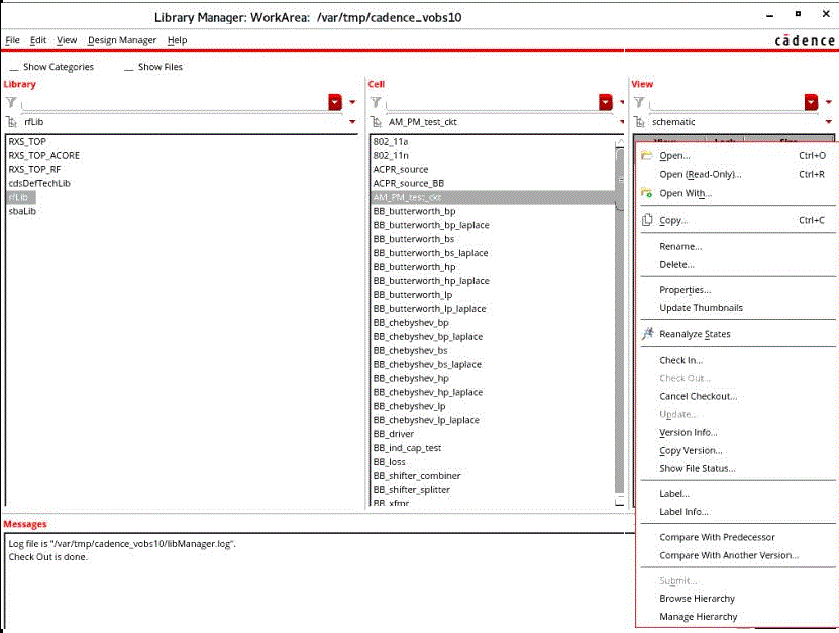This screenshot has height=633, width=839.
Task: Click the filter funnel icon in View panel
Action: pyautogui.click(x=641, y=102)
